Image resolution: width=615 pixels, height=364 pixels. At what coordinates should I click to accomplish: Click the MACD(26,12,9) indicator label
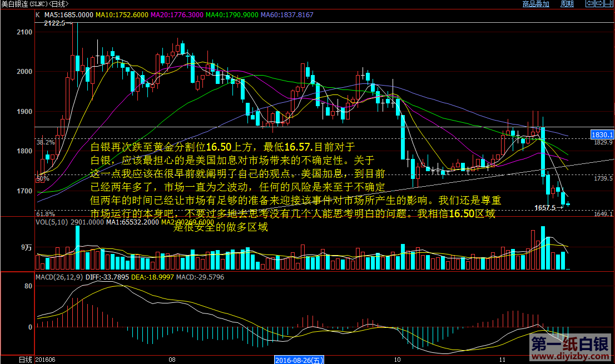coord(59,276)
